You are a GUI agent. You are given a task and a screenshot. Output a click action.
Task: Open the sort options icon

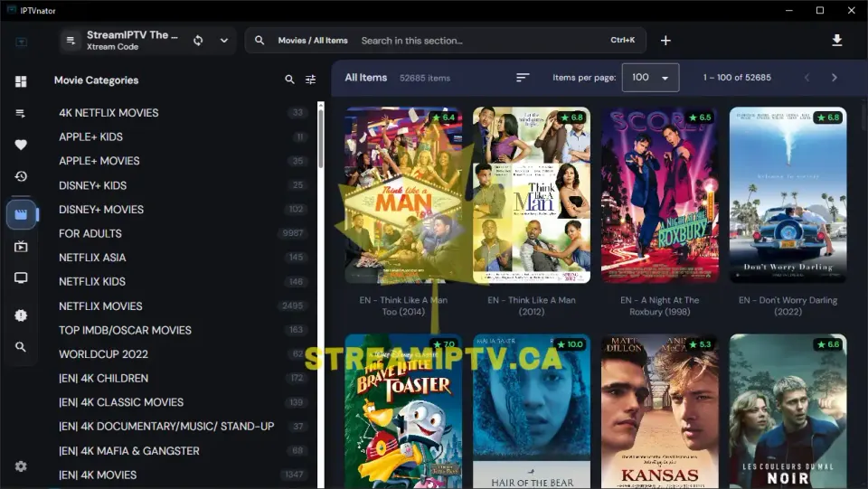coord(523,78)
